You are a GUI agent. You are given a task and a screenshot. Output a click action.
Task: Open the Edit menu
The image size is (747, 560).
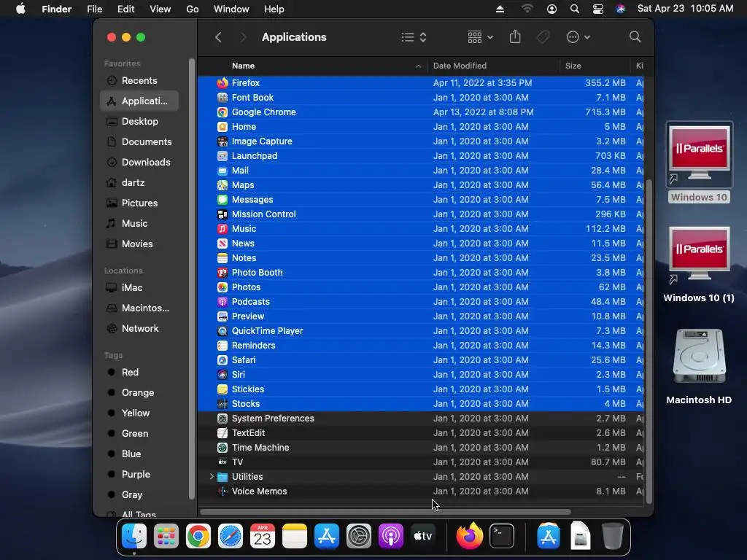[x=125, y=9]
